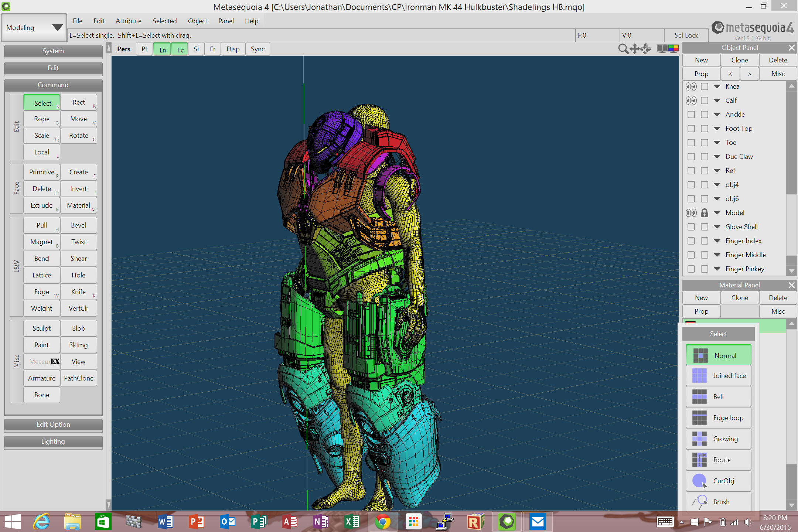Open the File menu
The height and width of the screenshot is (532, 798).
pyautogui.click(x=78, y=21)
